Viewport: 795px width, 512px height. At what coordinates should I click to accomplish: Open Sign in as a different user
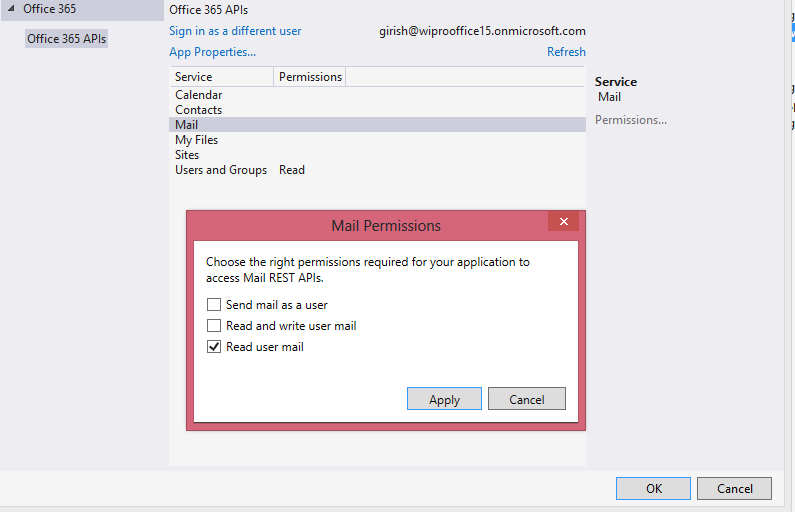[235, 31]
